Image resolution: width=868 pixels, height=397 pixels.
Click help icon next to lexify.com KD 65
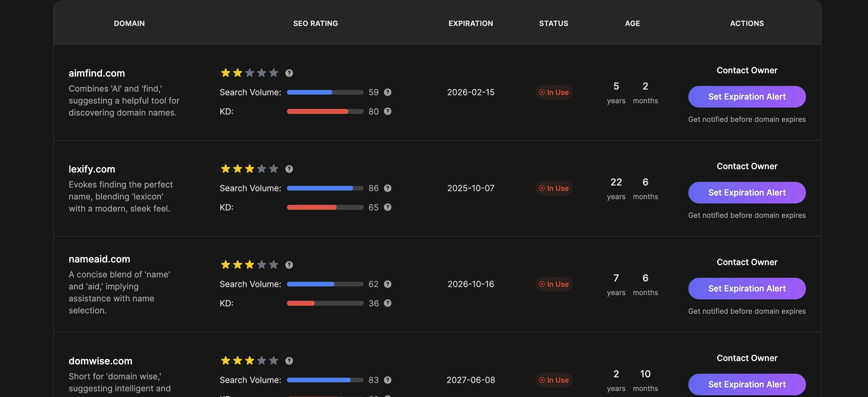pyautogui.click(x=387, y=207)
